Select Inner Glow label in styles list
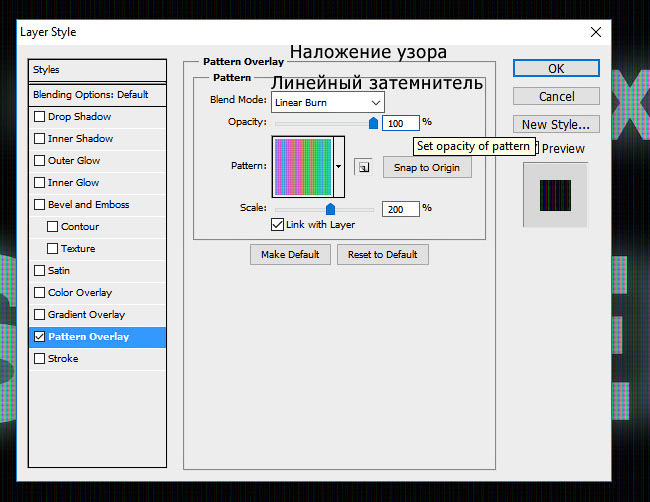This screenshot has height=502, width=650. point(73,182)
